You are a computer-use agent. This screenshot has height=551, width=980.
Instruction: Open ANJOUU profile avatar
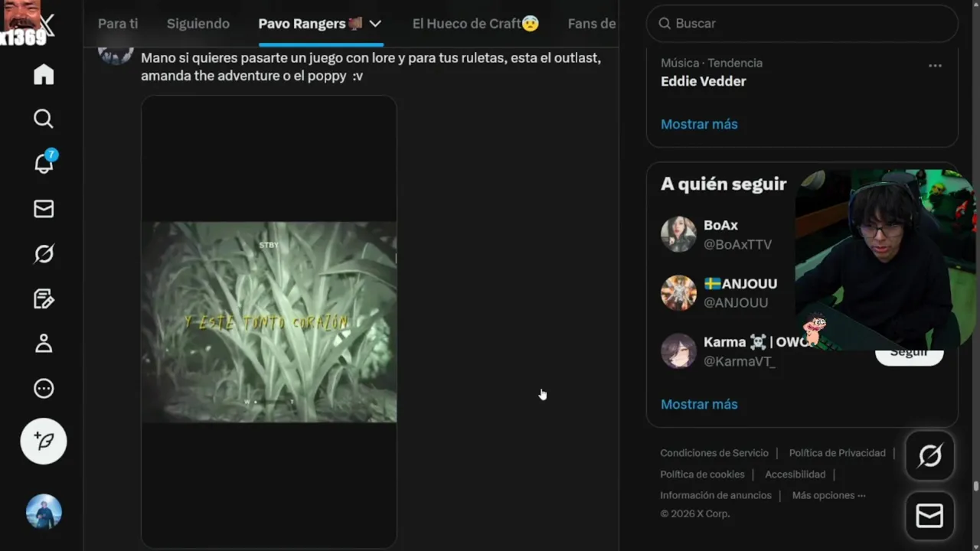tap(678, 292)
